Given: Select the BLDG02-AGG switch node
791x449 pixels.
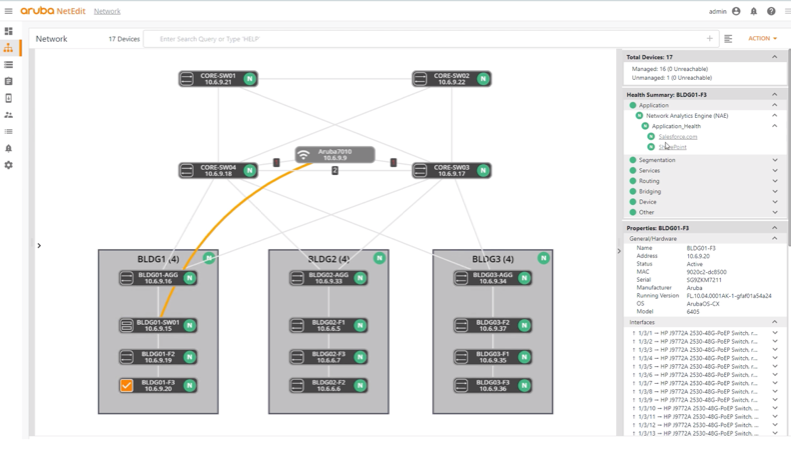Looking at the screenshot, I should [x=327, y=278].
